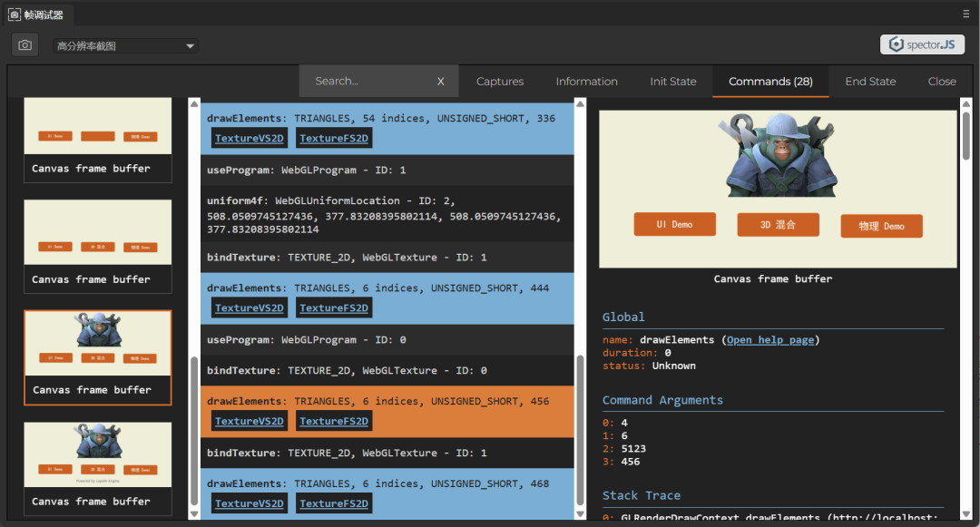
Task: Select the highlighted orange-bordered frame buffer thumbnail
Action: (97, 357)
